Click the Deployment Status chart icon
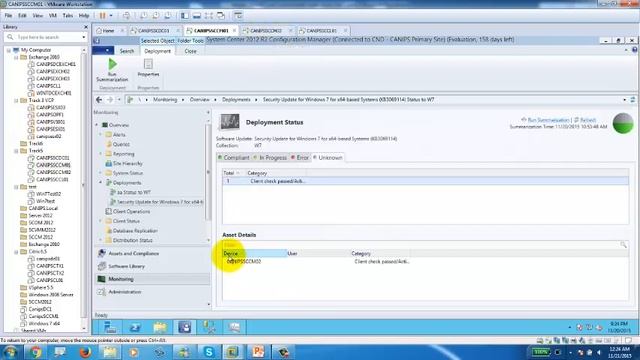Viewport: 640px width, 360px height. click(230, 122)
